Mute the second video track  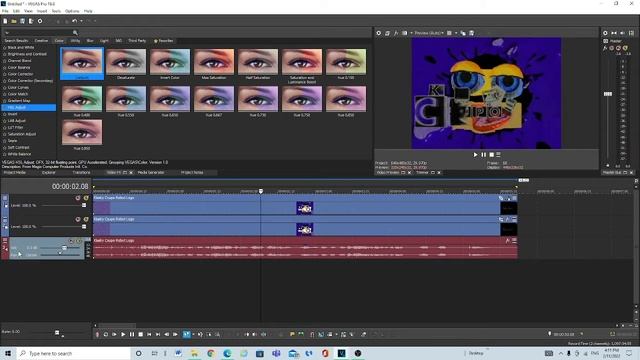78,219
